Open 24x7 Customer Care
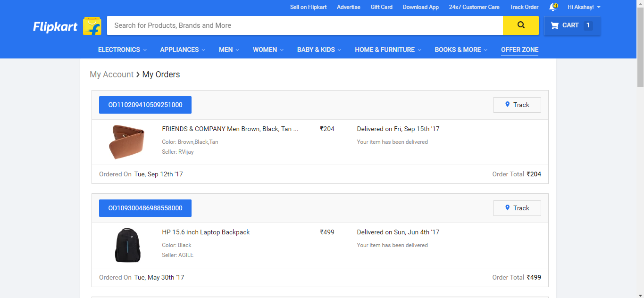 [474, 7]
